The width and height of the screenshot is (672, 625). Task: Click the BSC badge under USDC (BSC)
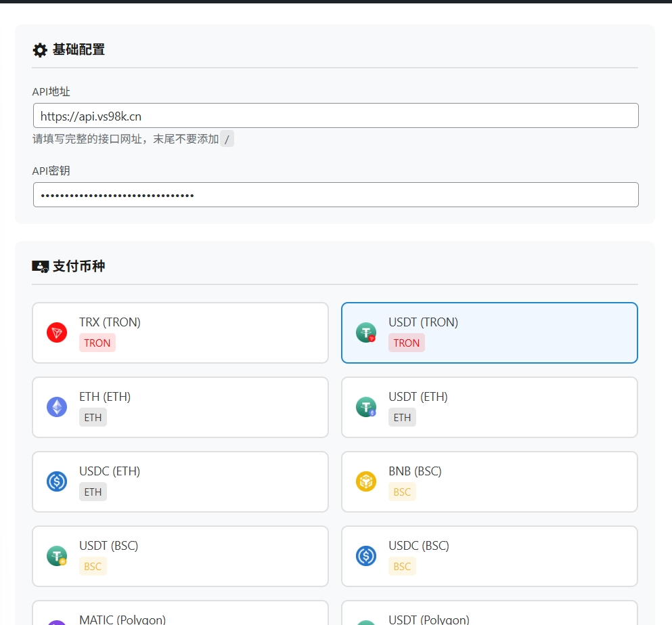(402, 566)
